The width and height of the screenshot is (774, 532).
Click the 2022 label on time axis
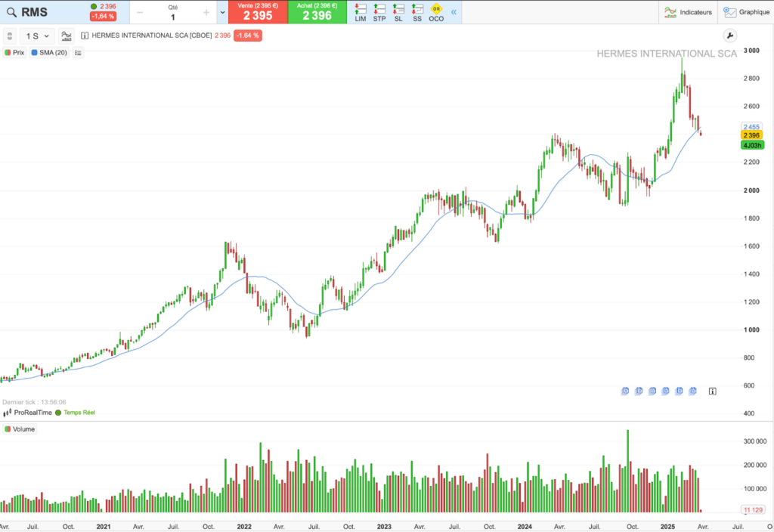[244, 527]
